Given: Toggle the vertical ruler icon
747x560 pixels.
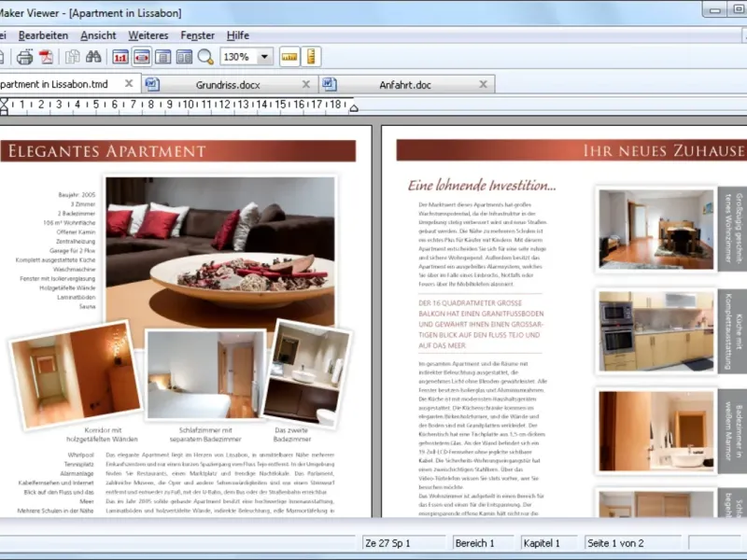Looking at the screenshot, I should (312, 57).
